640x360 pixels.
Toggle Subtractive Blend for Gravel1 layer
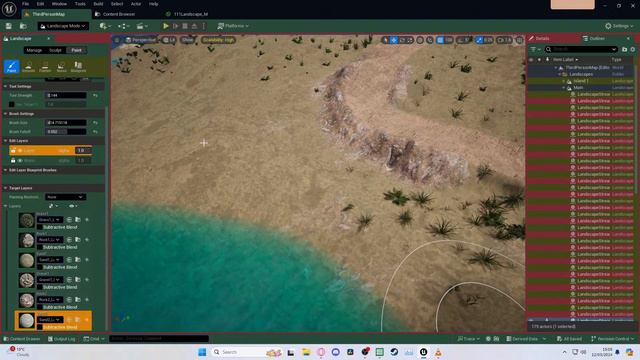40,287
